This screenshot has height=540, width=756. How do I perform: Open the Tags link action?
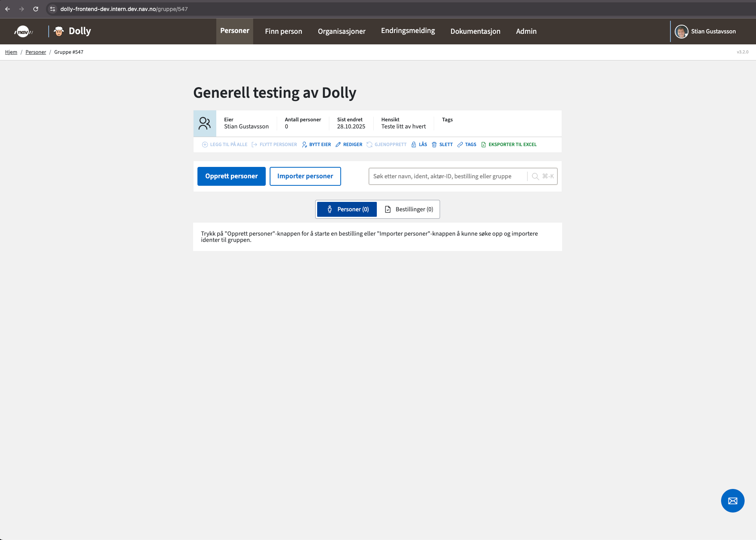click(x=467, y=145)
